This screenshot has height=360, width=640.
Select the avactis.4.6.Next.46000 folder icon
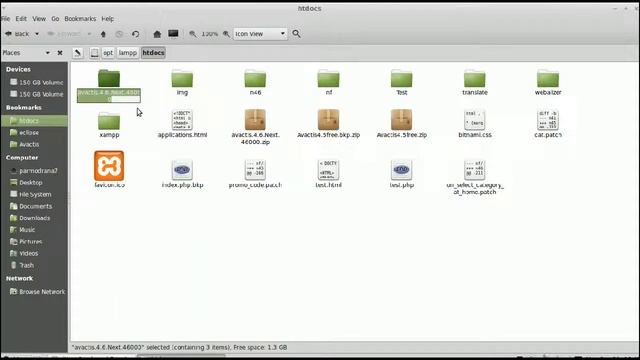click(109, 78)
